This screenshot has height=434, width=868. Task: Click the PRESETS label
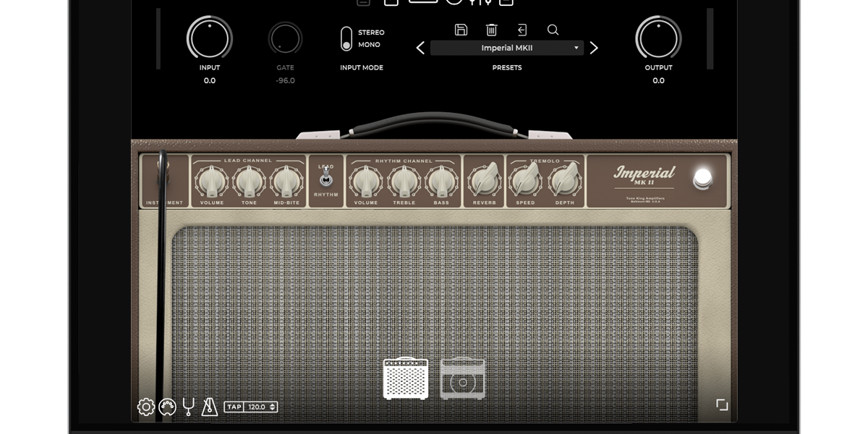[x=507, y=67]
